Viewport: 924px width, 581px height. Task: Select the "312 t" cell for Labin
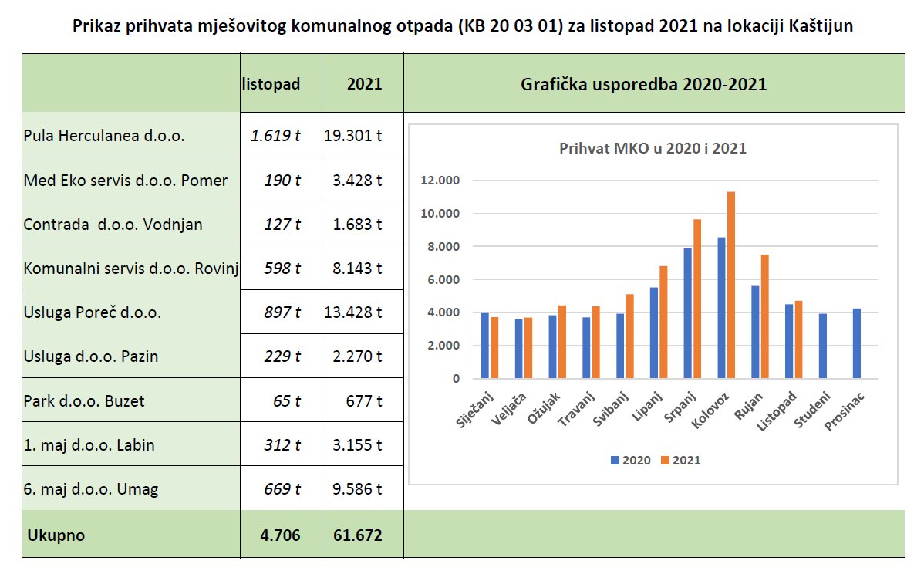(282, 444)
